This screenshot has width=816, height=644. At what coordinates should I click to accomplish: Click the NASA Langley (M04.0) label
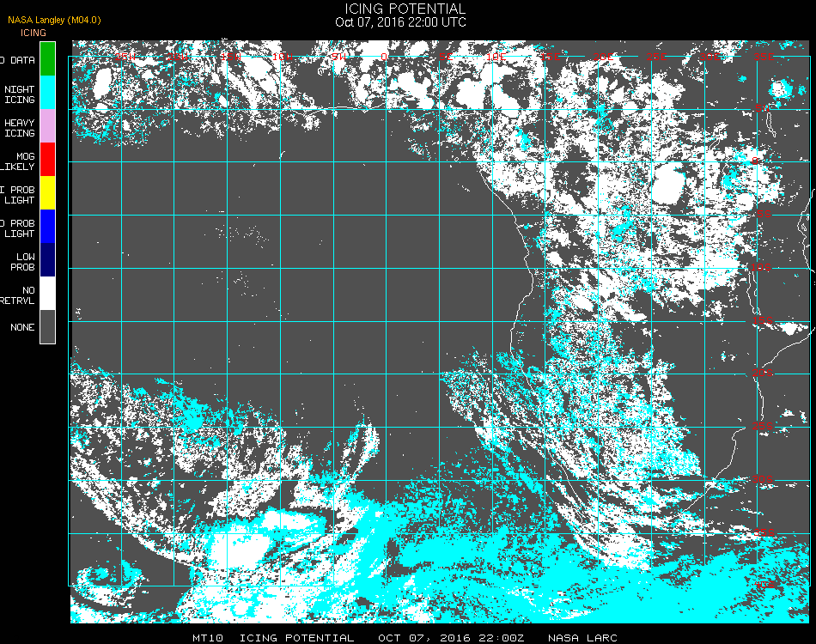(54, 20)
